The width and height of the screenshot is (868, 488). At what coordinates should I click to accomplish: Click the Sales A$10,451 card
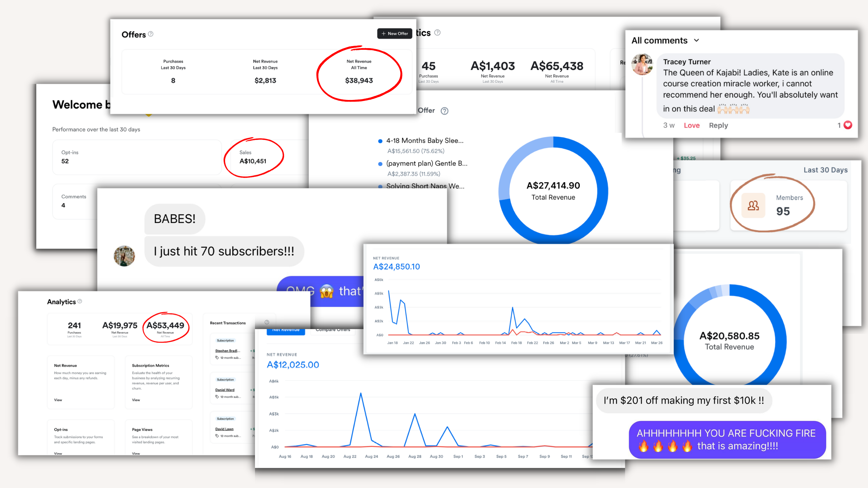253,157
